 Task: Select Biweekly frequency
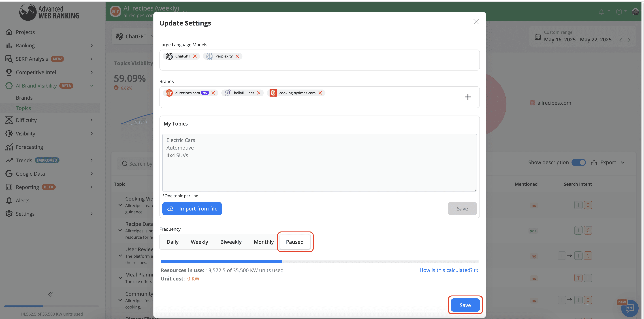tap(231, 242)
